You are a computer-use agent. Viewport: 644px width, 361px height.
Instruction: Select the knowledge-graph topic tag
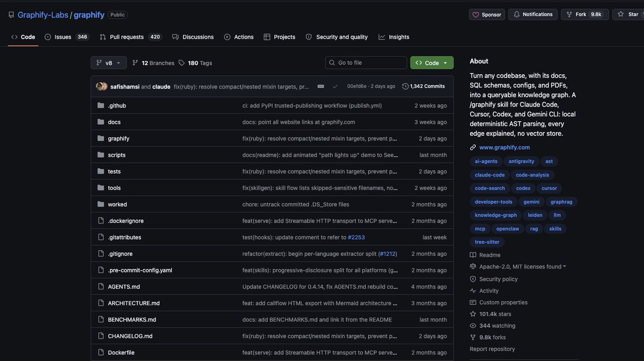pos(496,215)
